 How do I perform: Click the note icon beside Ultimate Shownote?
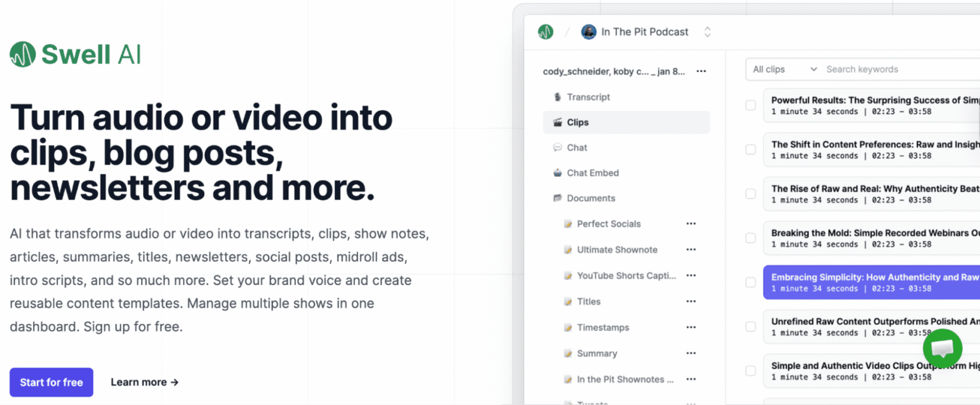pos(568,250)
